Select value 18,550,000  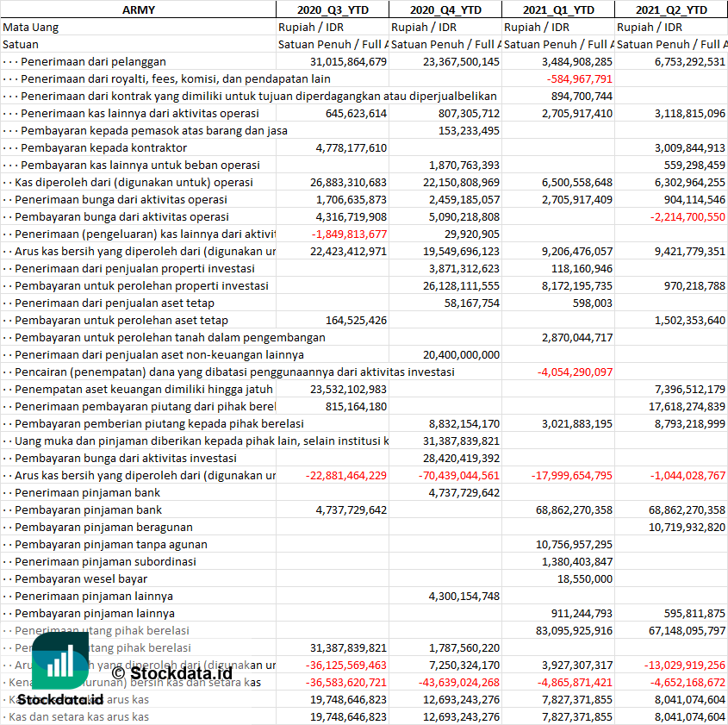click(x=585, y=578)
